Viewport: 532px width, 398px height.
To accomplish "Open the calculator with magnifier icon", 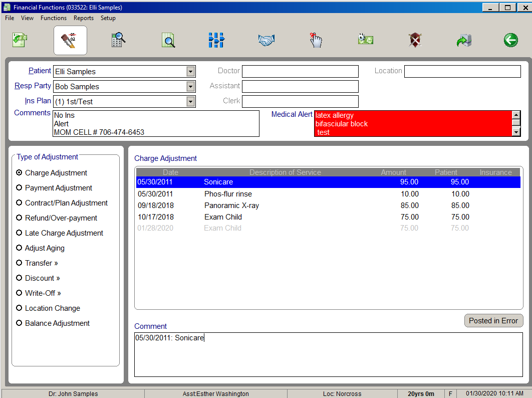I will (x=118, y=40).
